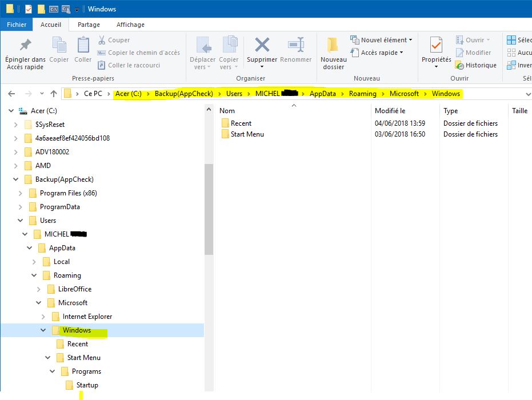Collapse Backup(AppCheck) tree node

(15, 179)
